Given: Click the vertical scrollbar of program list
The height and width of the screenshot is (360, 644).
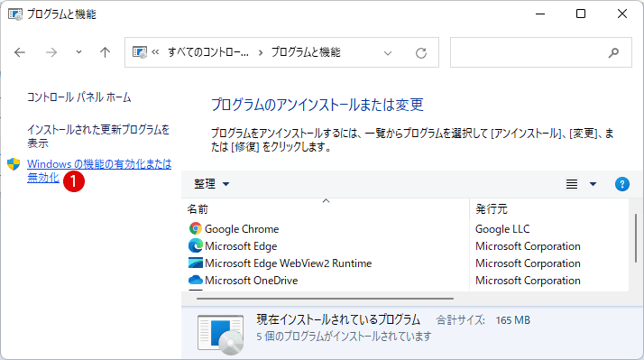Looking at the screenshot, I should point(635,238).
